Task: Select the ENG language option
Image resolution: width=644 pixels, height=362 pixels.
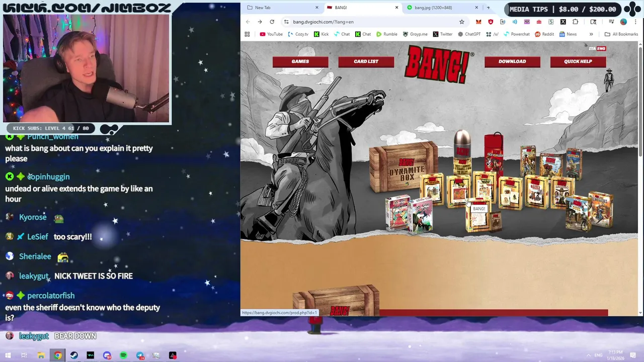Action: [x=601, y=49]
